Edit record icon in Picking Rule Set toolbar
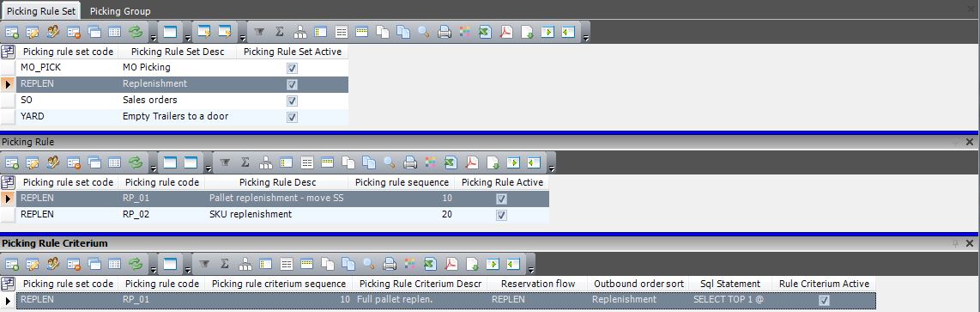980x312 pixels. [x=33, y=31]
